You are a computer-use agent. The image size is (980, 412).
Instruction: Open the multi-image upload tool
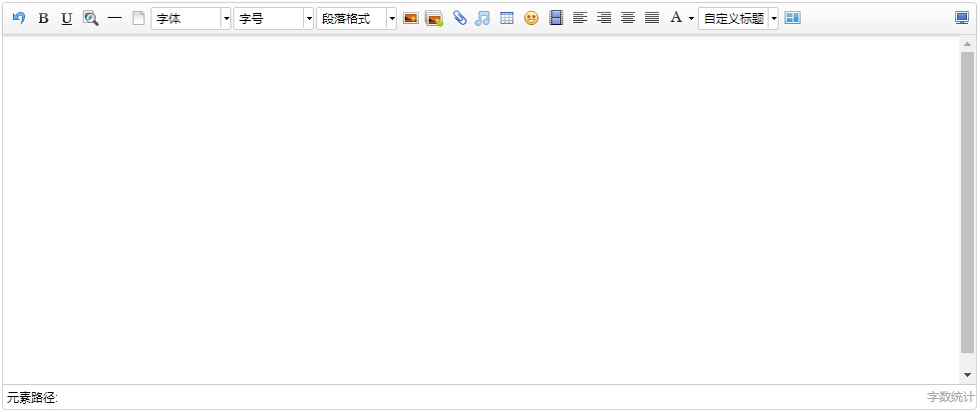434,18
